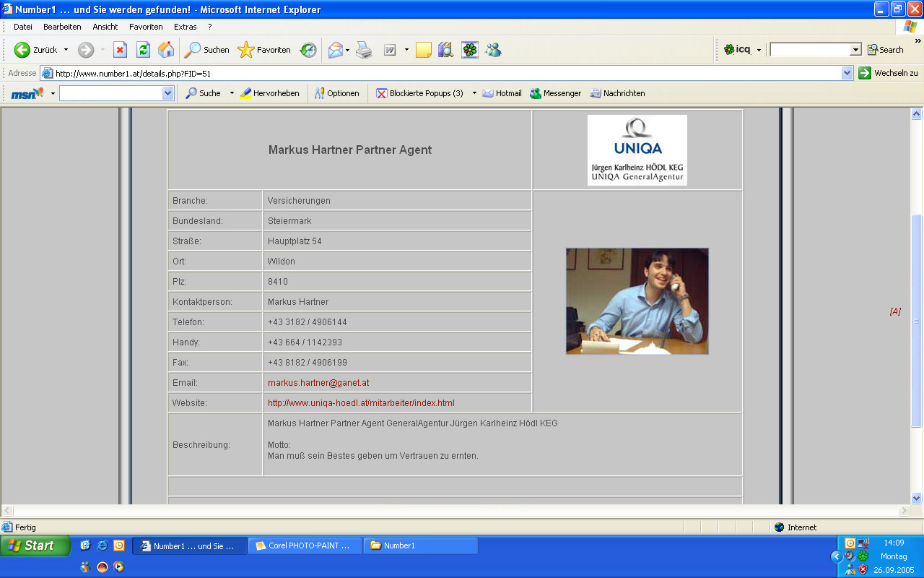This screenshot has width=924, height=578.
Task: Click the Print icon in the toolbar
Action: (364, 50)
